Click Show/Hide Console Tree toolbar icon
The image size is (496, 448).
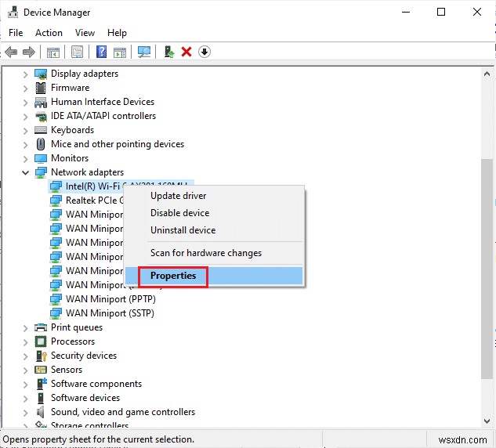click(x=53, y=52)
